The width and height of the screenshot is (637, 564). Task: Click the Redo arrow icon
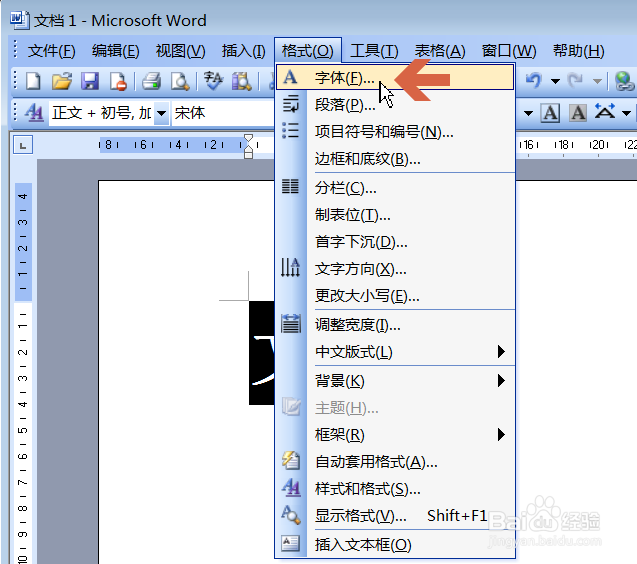[575, 80]
